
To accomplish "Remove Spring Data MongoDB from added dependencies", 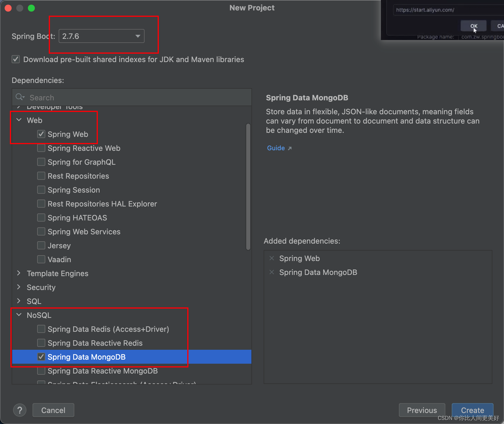I will [x=272, y=272].
